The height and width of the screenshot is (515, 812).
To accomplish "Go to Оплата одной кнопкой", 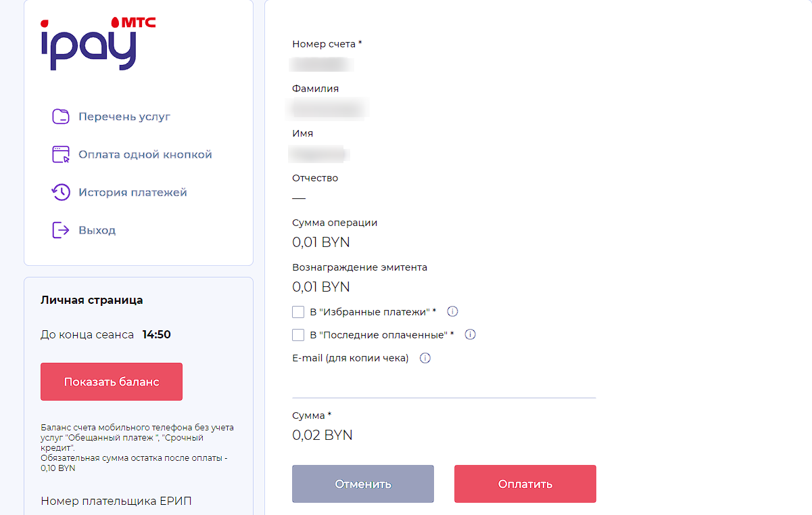I will pos(145,154).
